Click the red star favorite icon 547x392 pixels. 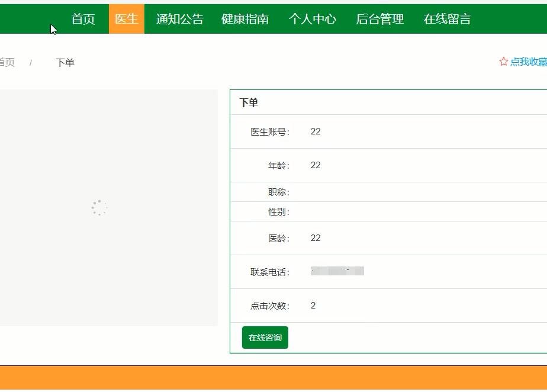point(503,61)
